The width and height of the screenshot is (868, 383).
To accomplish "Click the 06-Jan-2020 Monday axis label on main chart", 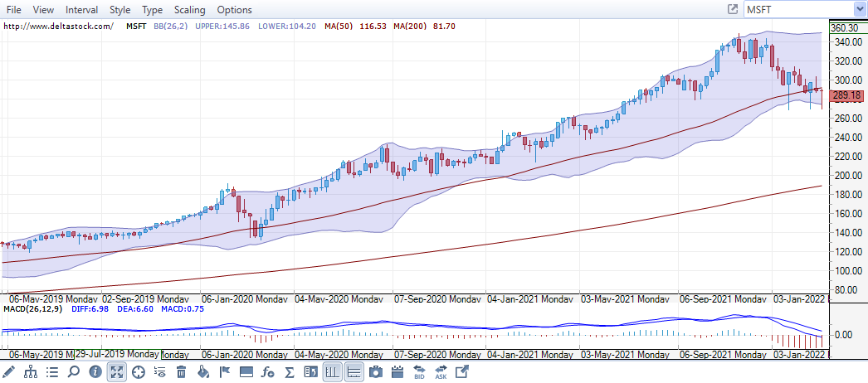I will (x=244, y=299).
